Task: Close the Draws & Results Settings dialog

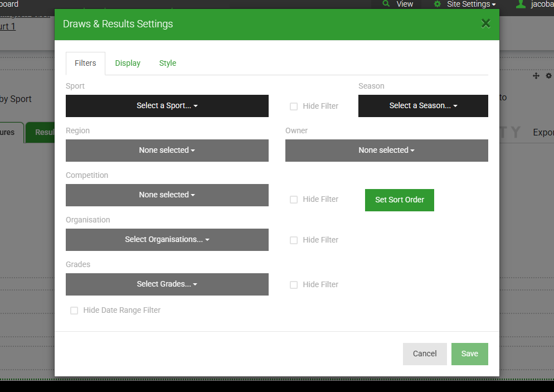Action: [x=486, y=23]
